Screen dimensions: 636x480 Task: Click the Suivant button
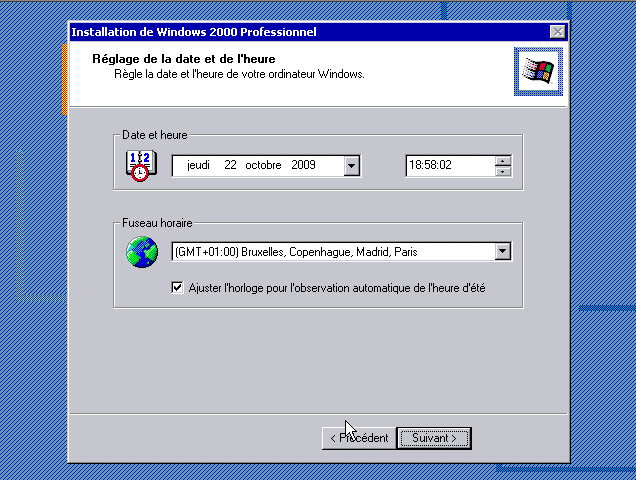coord(434,438)
